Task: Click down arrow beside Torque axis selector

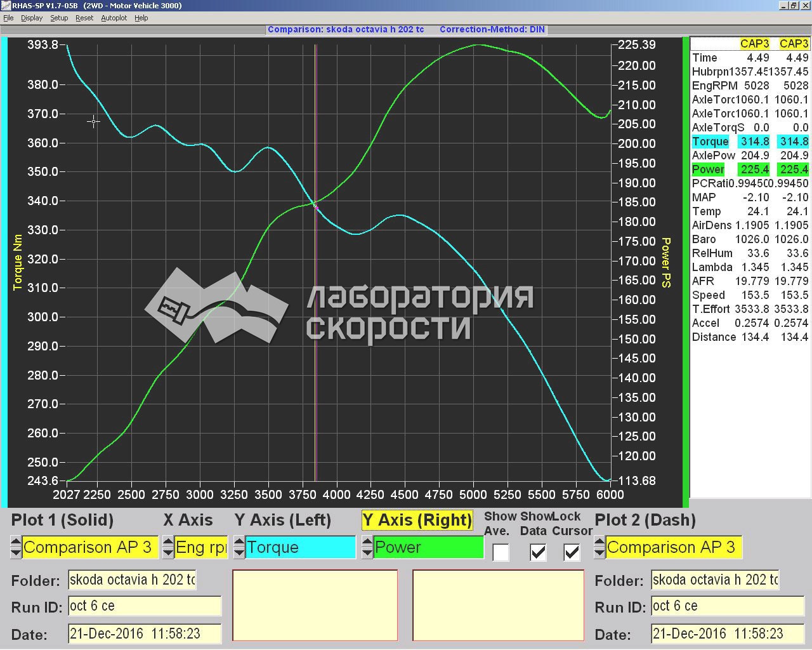Action: (x=239, y=553)
